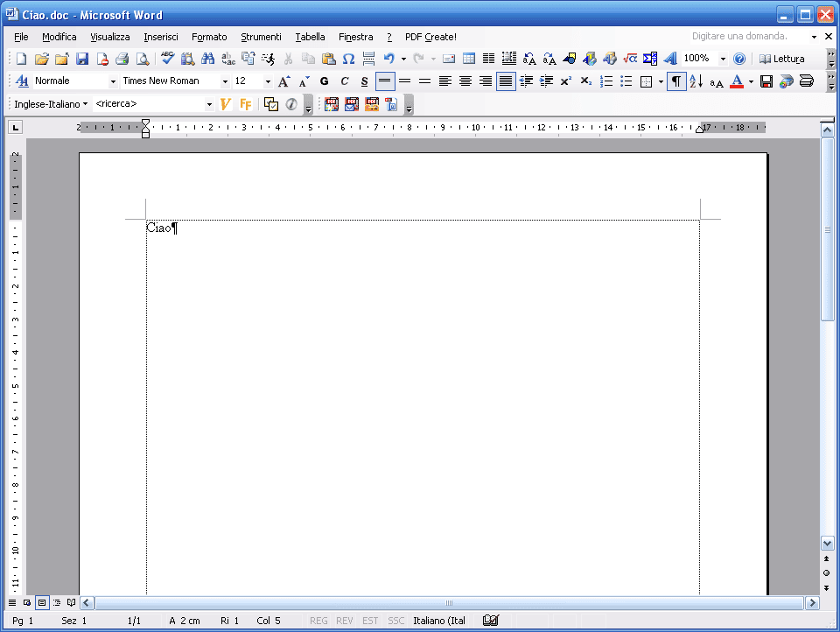Run spelling and grammar check

click(x=168, y=59)
